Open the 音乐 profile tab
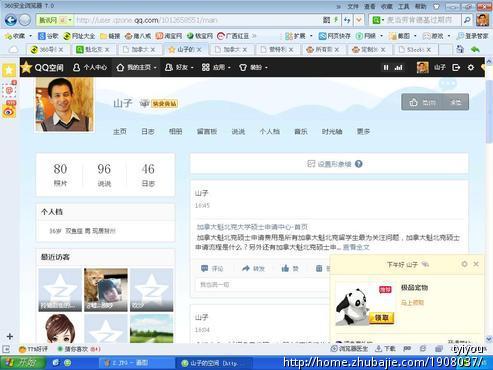The width and height of the screenshot is (493, 370). (301, 132)
